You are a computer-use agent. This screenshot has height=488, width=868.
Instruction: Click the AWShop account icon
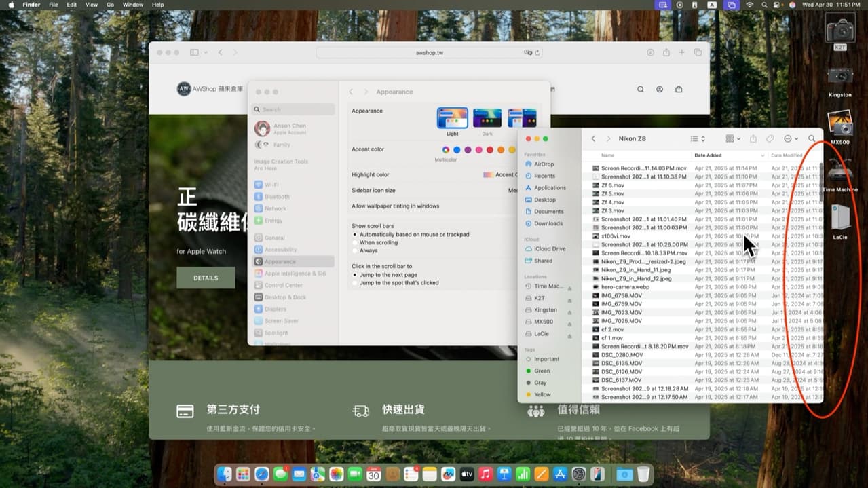[660, 89]
